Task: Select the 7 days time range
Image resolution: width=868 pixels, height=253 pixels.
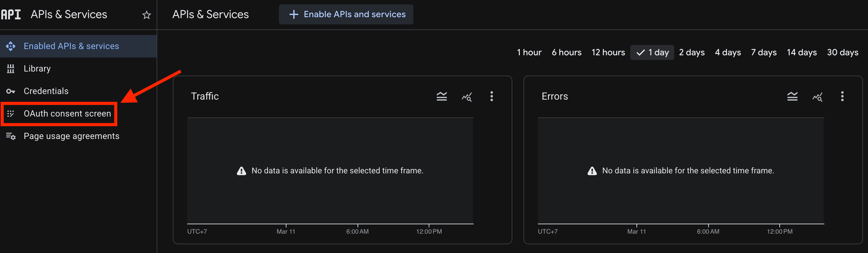Action: click(763, 52)
